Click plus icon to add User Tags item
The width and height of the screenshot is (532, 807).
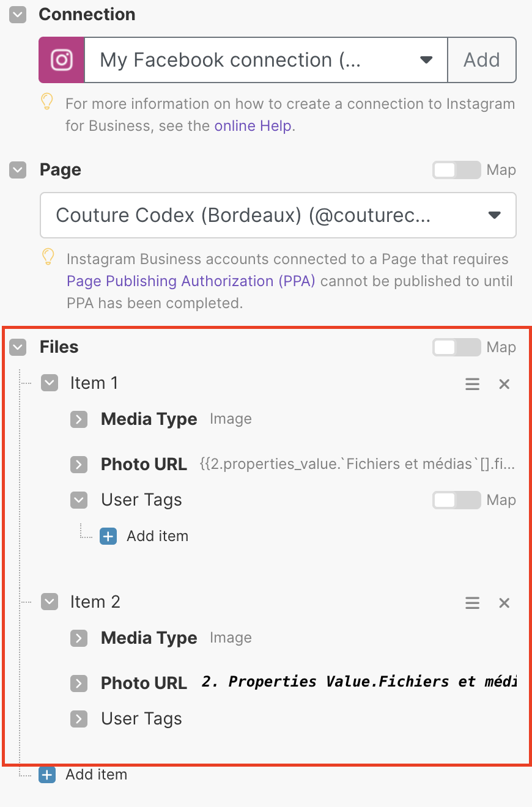click(108, 536)
